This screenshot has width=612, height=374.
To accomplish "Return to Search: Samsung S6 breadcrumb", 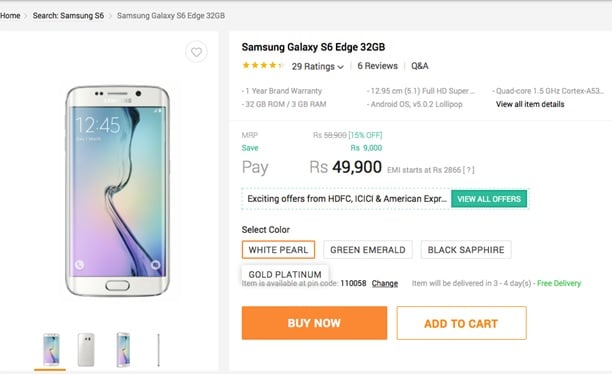I will pyautogui.click(x=68, y=16).
